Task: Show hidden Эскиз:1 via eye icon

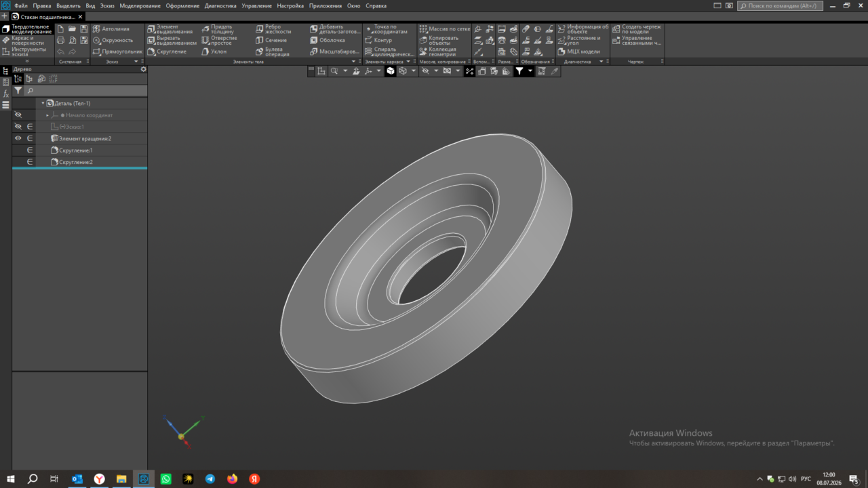Action: 18,127
